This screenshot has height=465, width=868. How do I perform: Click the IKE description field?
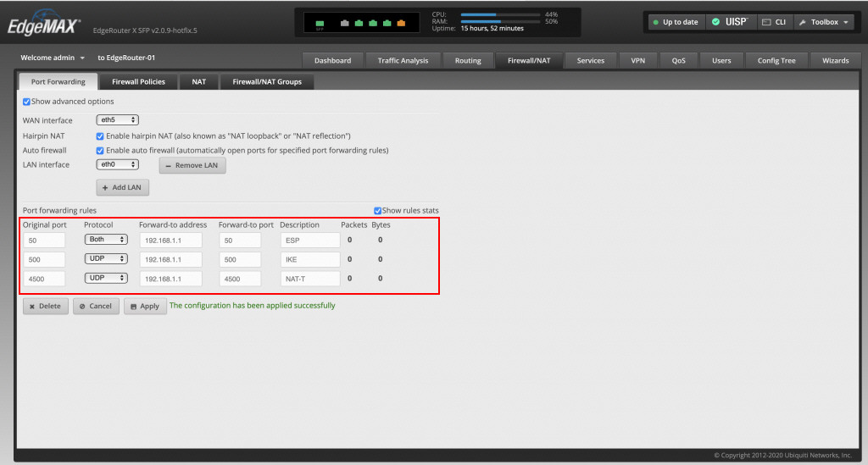[310, 259]
